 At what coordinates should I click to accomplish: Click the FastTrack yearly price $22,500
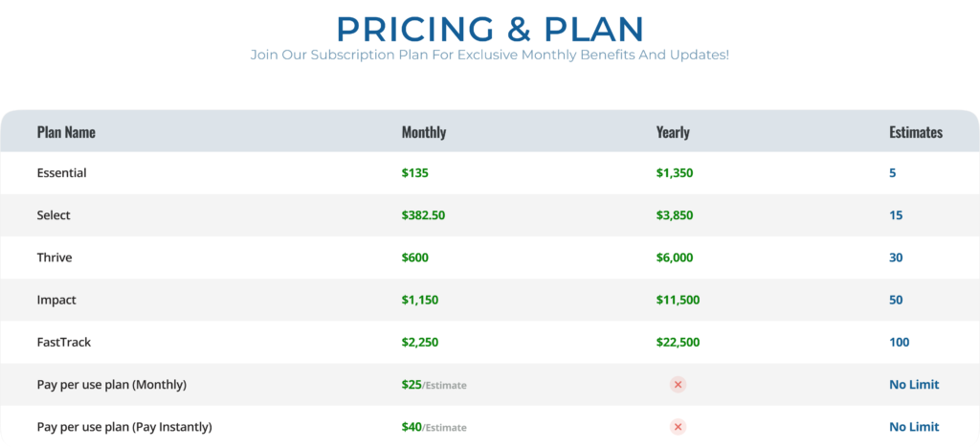click(x=678, y=343)
